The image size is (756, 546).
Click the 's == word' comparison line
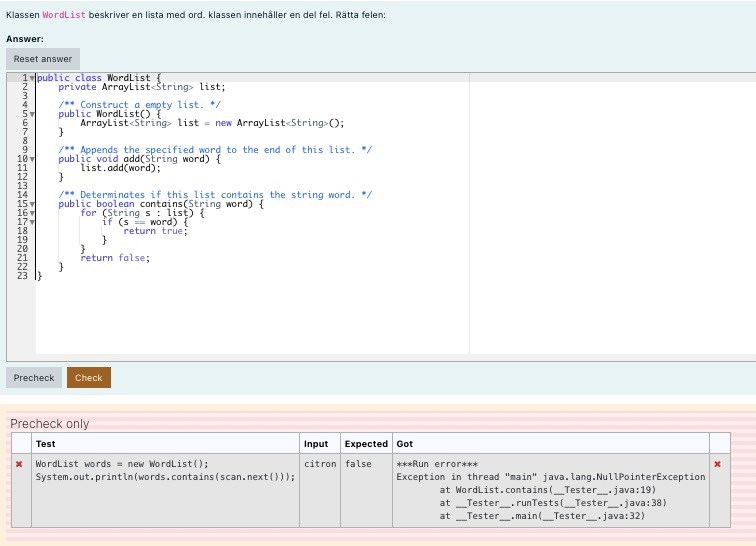[x=145, y=222]
